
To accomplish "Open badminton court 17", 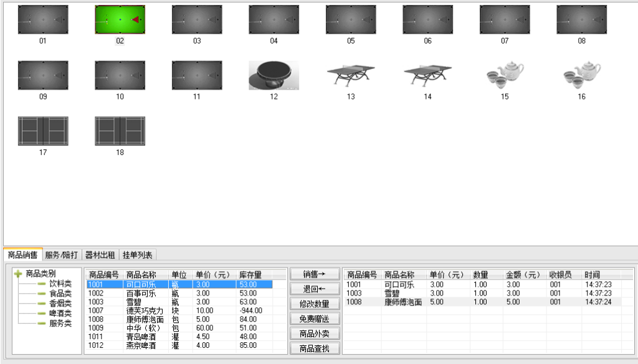I will 42,131.
